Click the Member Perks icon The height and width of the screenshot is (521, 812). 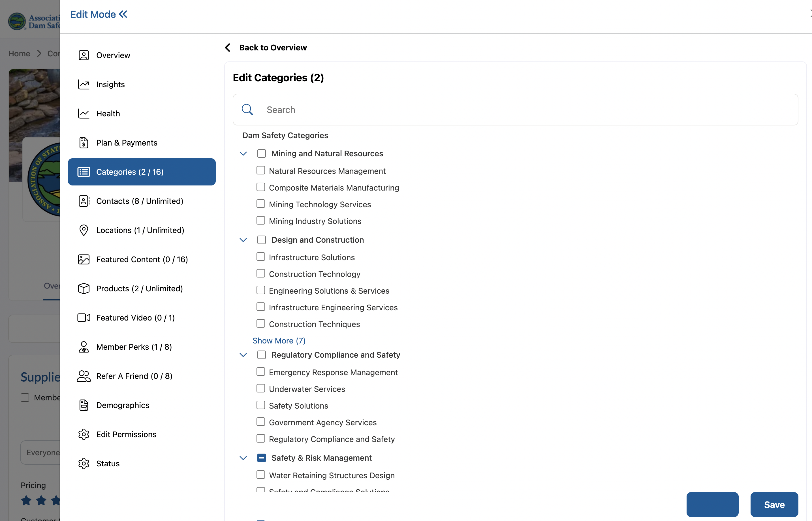point(84,347)
